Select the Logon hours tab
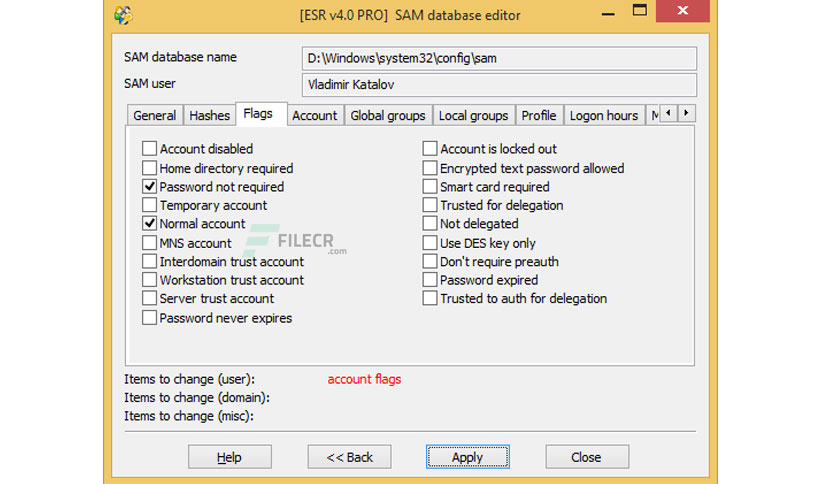836x484 pixels. pos(604,115)
